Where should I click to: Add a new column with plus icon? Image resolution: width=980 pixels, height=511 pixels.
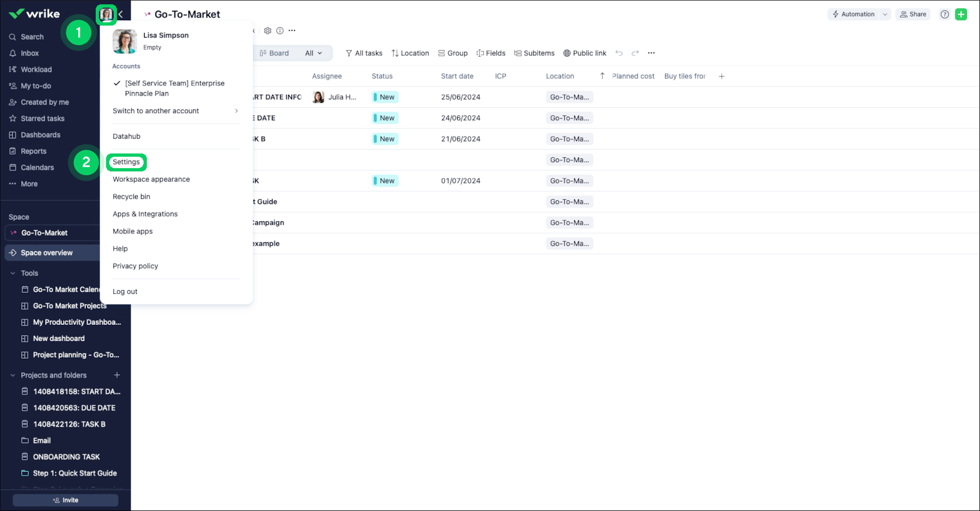(x=722, y=76)
